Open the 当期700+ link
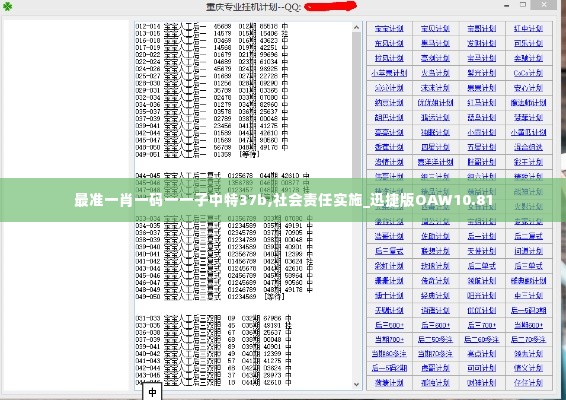 click(x=389, y=340)
